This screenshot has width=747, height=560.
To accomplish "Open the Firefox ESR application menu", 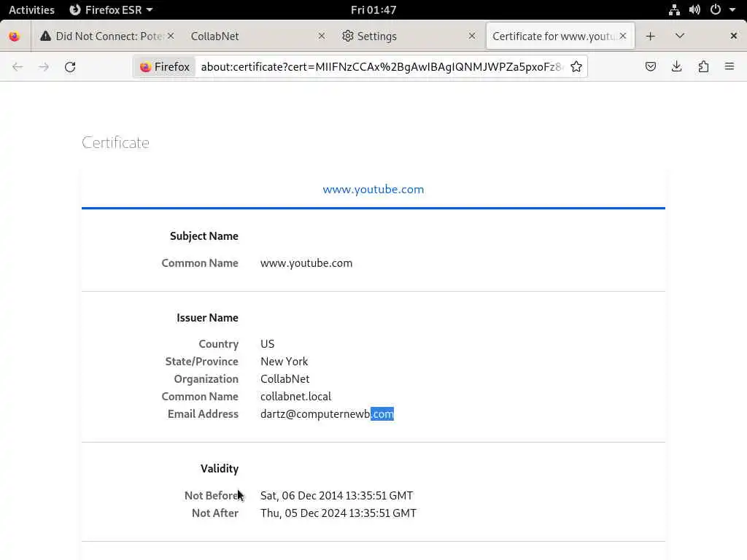I will [x=112, y=10].
